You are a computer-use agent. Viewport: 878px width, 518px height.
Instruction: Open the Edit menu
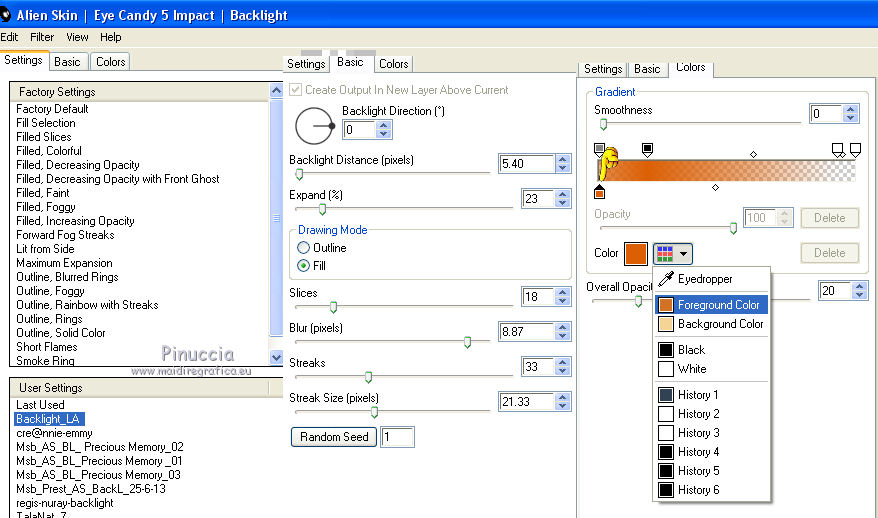tap(9, 37)
